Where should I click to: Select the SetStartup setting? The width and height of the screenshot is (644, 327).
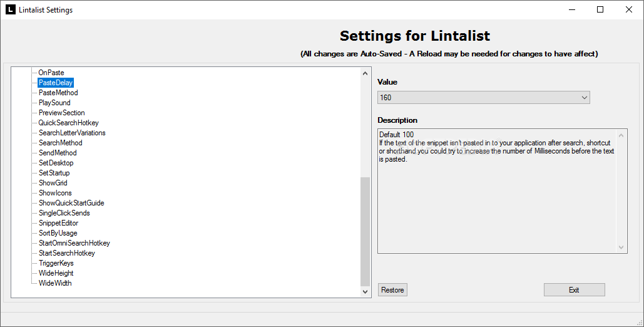54,173
